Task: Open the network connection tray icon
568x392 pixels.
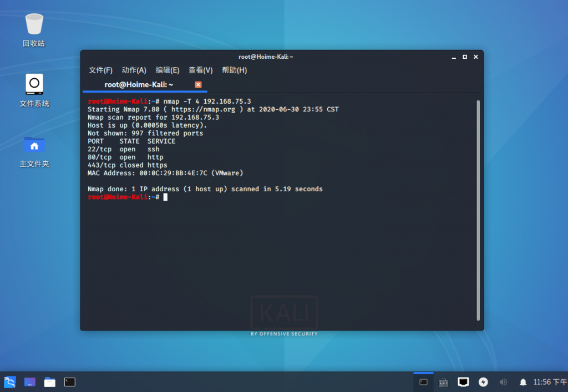Action: coord(463,382)
